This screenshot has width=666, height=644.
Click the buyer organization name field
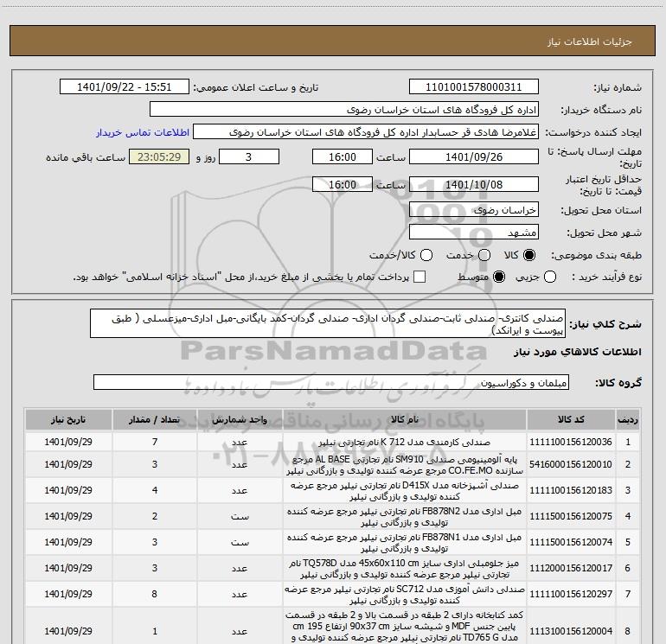click(x=344, y=110)
